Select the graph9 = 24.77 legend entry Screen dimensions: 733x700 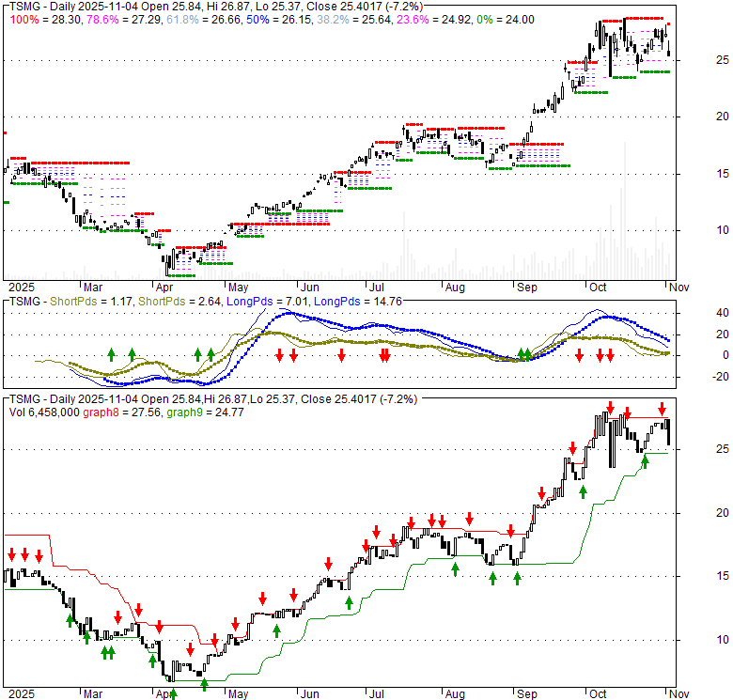205,412
